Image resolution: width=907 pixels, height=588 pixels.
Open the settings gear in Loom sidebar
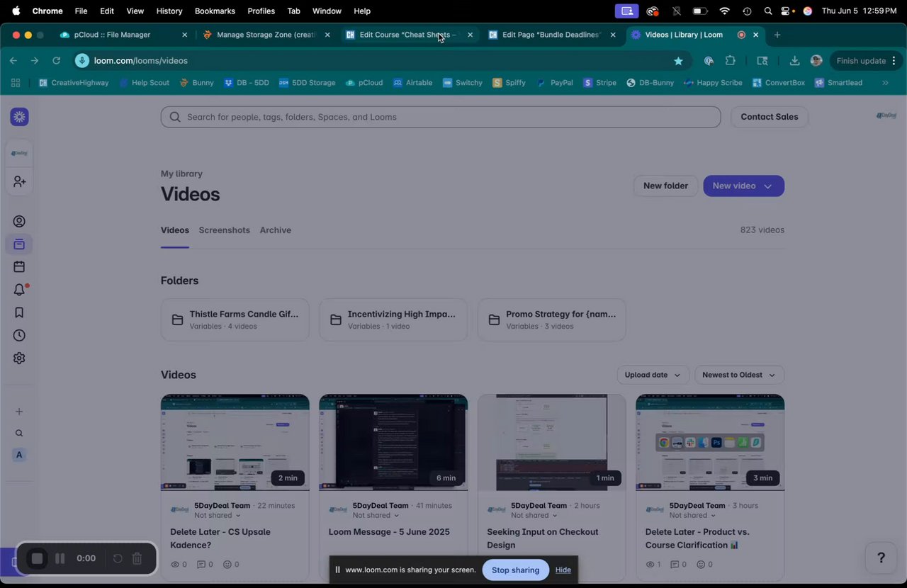click(x=19, y=358)
